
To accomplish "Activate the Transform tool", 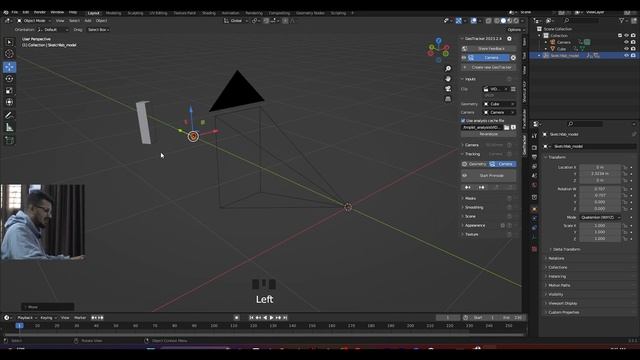I will 9,102.
